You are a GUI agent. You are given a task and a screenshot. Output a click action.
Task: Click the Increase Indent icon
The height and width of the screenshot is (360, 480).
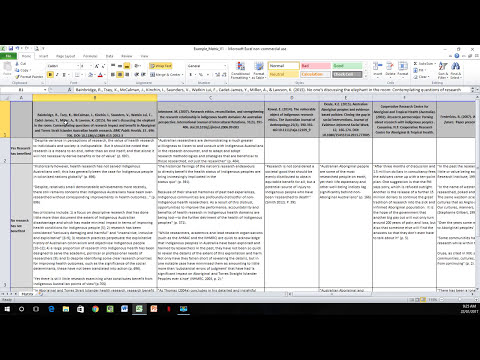(144, 75)
